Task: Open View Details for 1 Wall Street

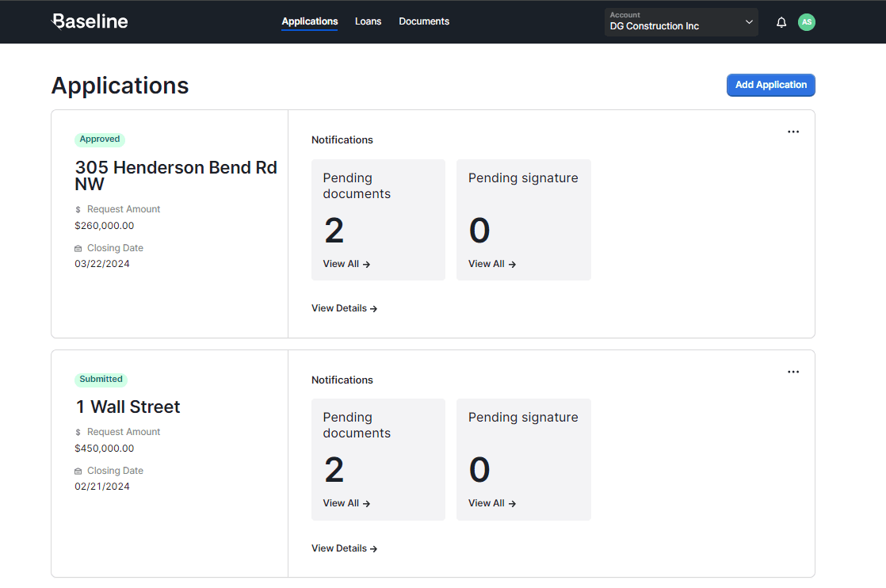Action: pyautogui.click(x=344, y=548)
